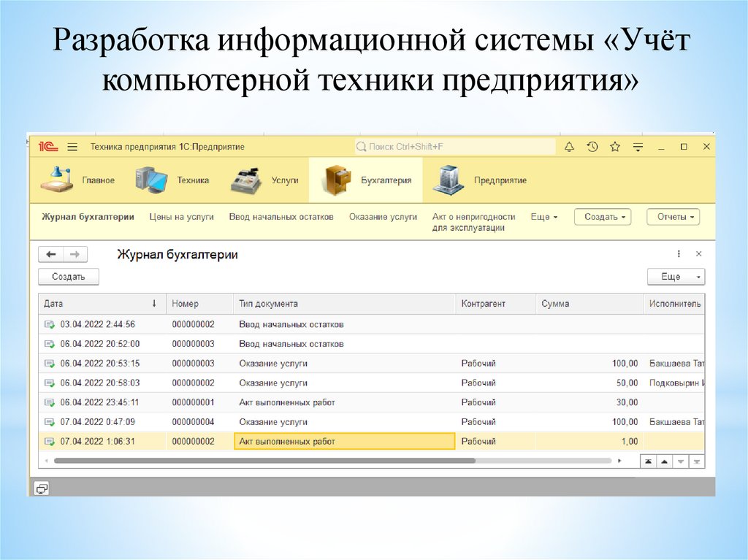
Task: Open the Предприятие building section
Action: (448, 180)
